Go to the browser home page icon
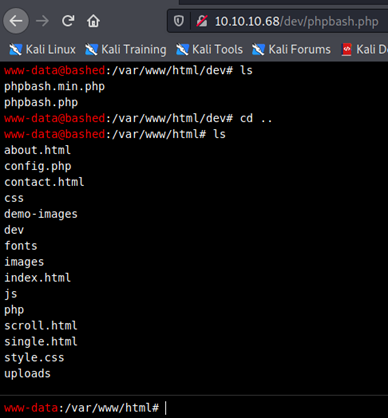 (93, 21)
